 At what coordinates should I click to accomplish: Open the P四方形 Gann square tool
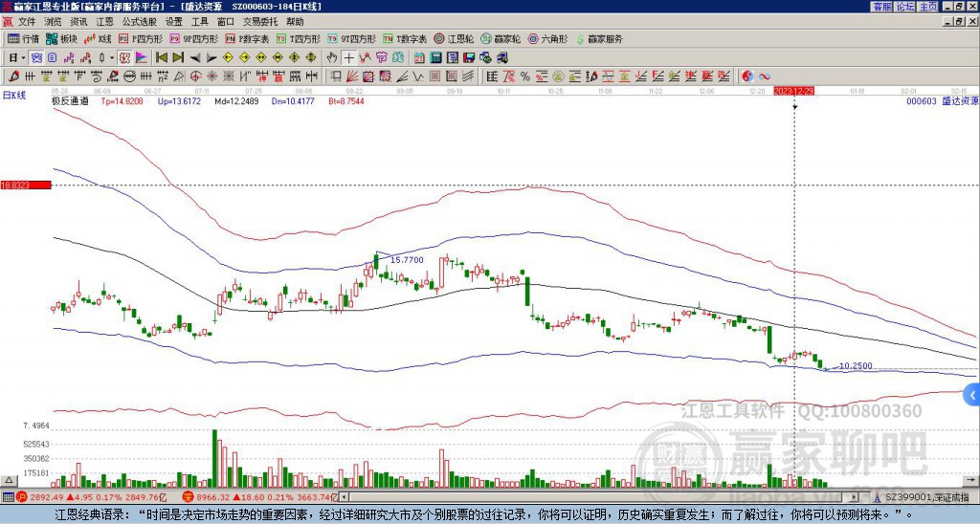(x=141, y=38)
